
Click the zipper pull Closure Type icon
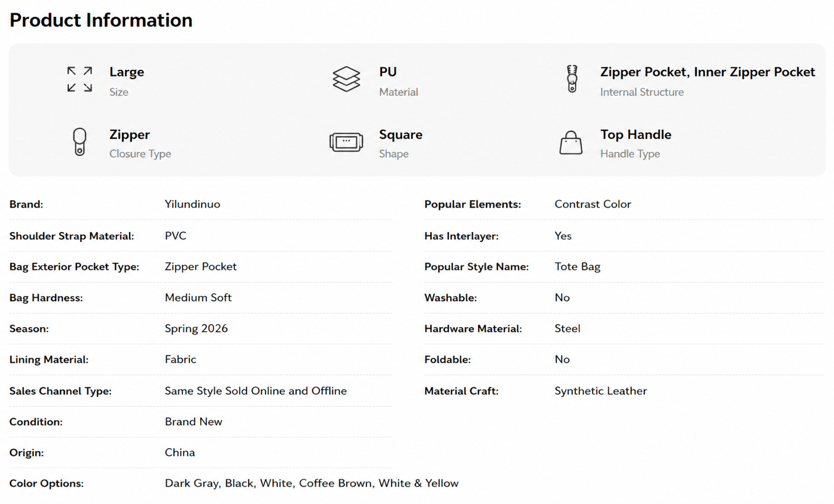coord(80,142)
